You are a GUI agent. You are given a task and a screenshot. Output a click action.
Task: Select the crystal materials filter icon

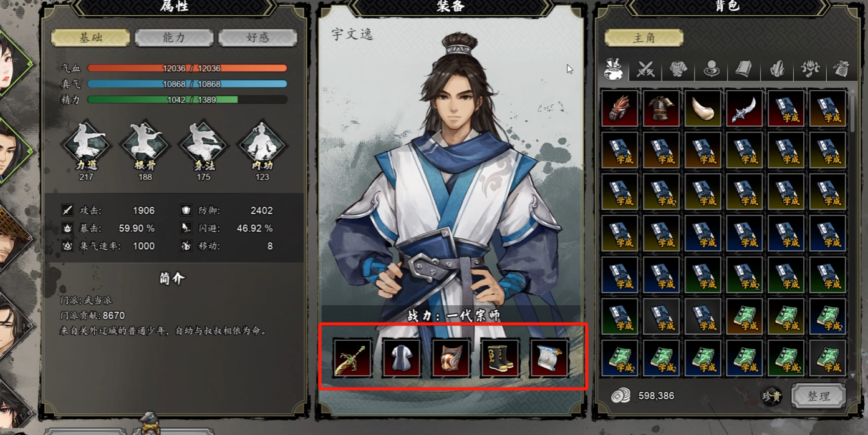pos(777,69)
